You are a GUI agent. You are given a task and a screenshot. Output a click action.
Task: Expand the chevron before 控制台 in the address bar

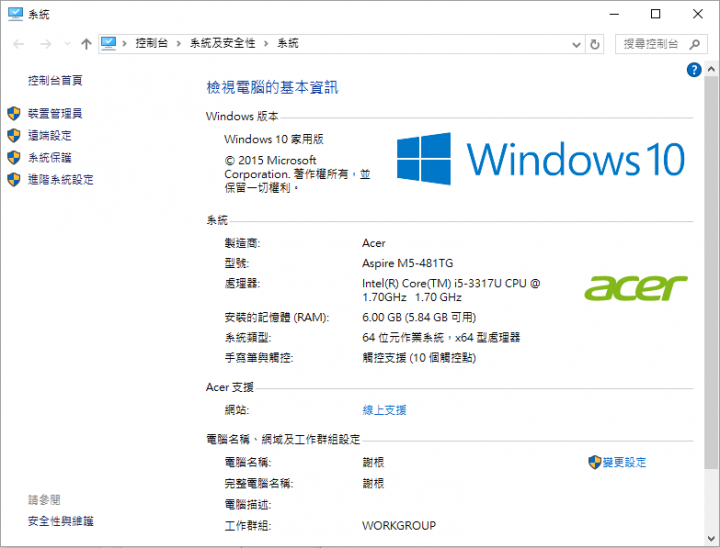(x=124, y=44)
